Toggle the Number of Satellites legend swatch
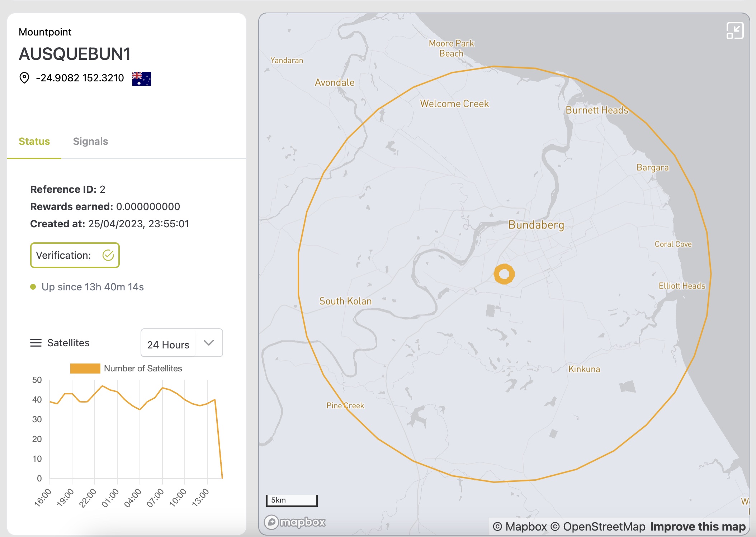The height and width of the screenshot is (537, 756). pyautogui.click(x=85, y=369)
